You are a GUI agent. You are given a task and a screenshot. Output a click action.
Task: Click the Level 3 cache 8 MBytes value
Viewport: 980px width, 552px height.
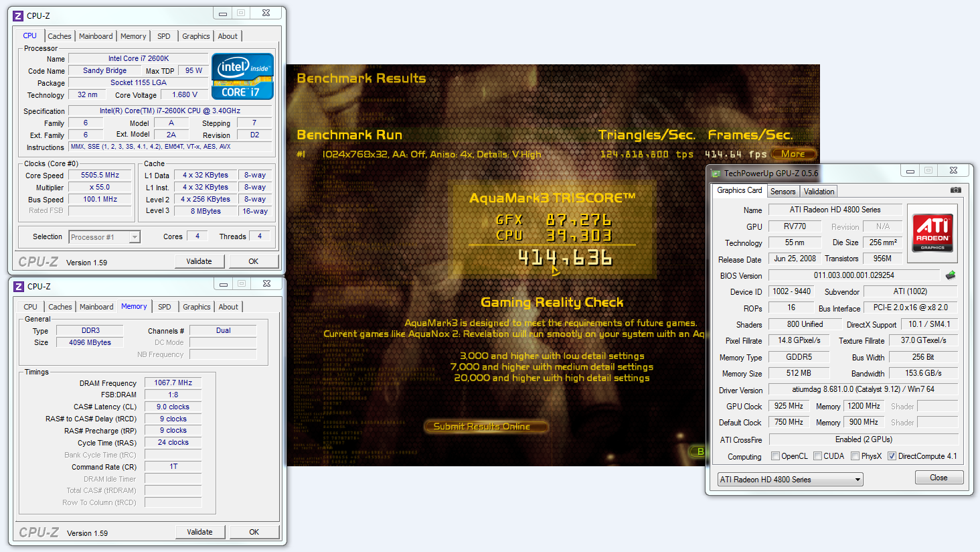206,211
